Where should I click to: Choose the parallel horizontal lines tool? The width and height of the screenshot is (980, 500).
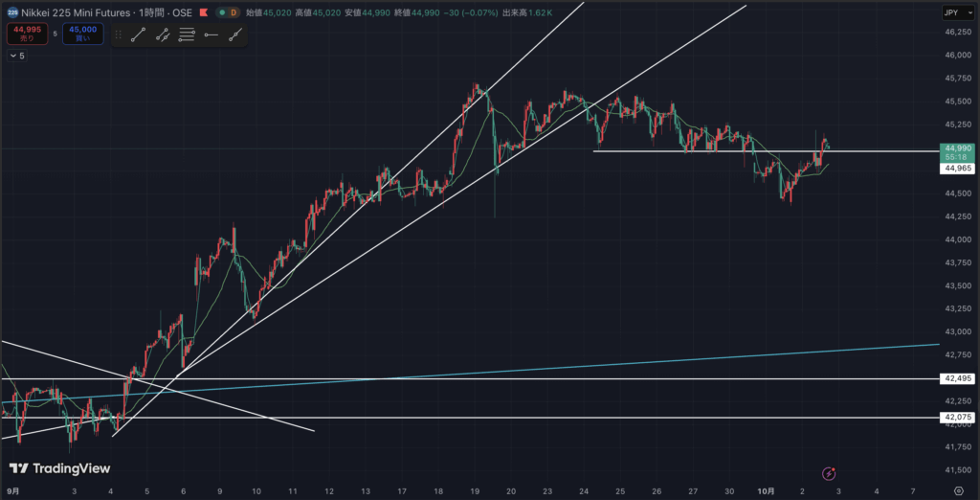coord(187,35)
